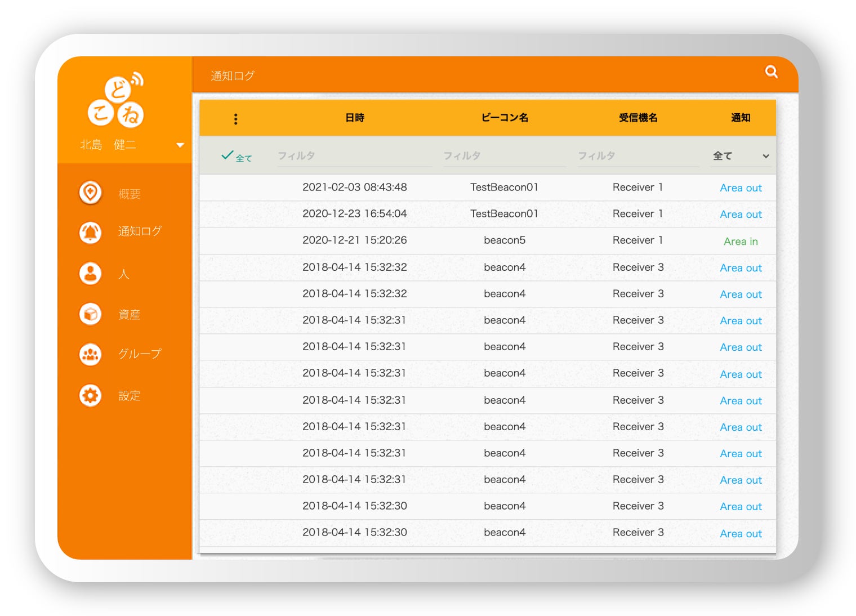Sort by the 受信機名 column header
856x616 pixels.
[x=638, y=118]
